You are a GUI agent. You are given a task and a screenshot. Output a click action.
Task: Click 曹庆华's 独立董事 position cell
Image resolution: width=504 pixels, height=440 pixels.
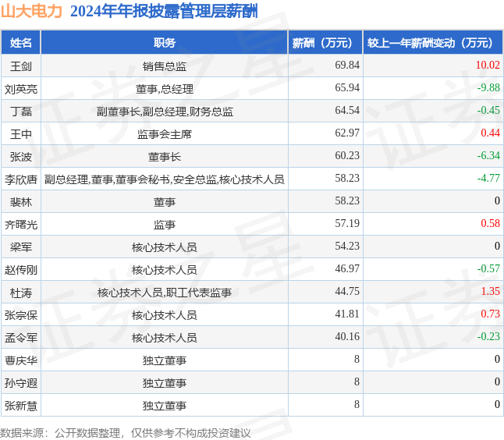coord(165,360)
